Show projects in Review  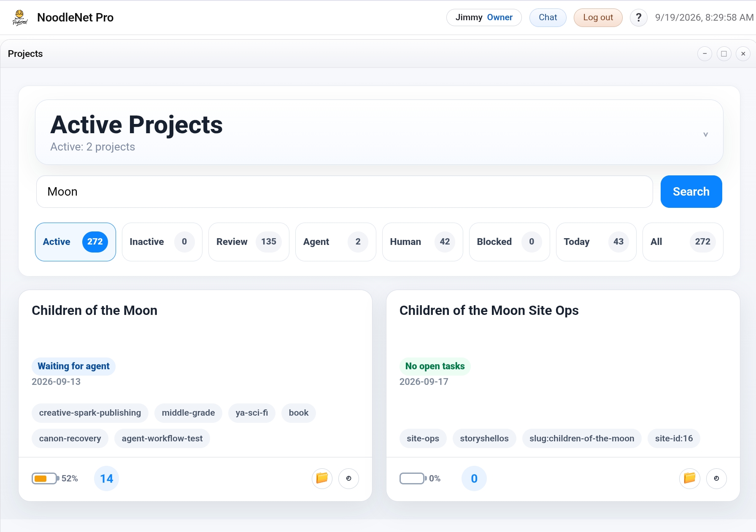[x=249, y=242]
